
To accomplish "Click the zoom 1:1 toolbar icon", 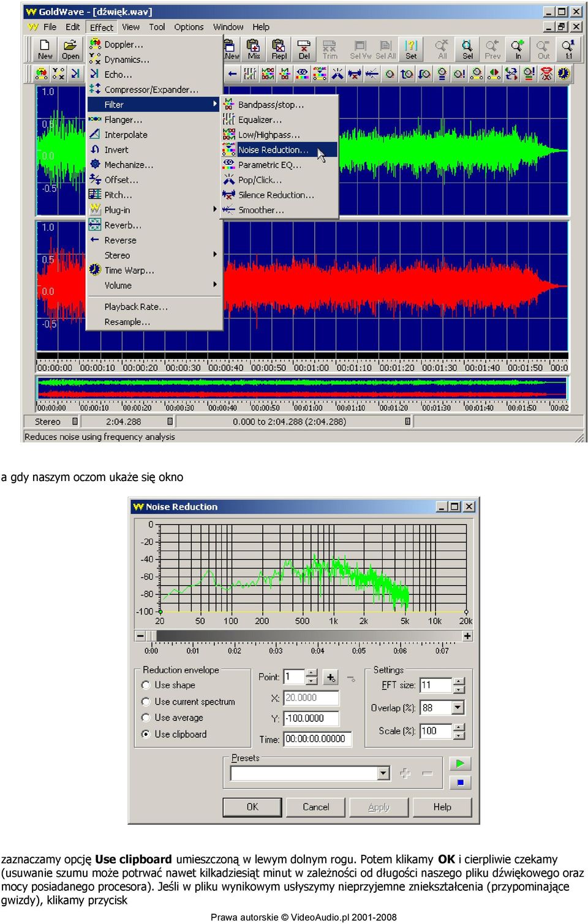I will pyautogui.click(x=568, y=48).
